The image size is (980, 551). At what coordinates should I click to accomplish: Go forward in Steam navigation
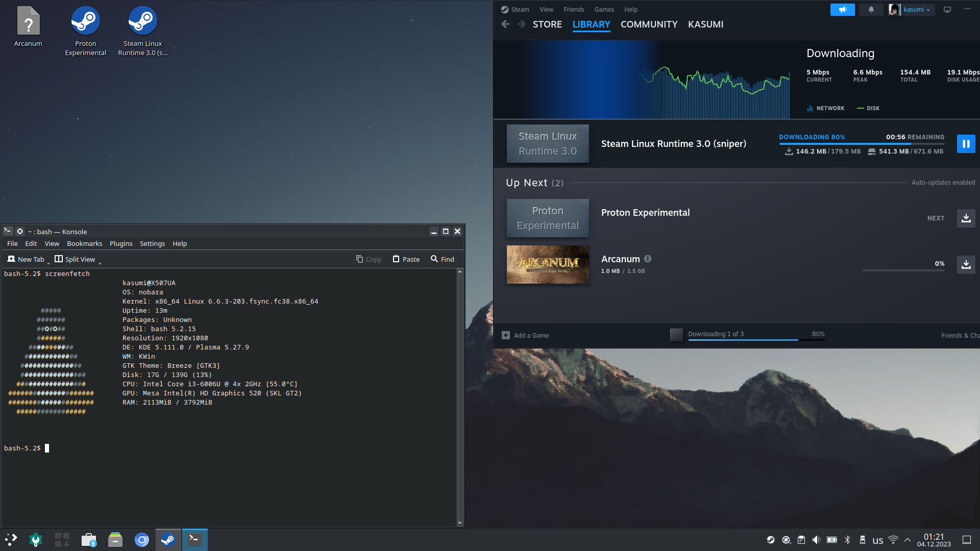coord(521,24)
